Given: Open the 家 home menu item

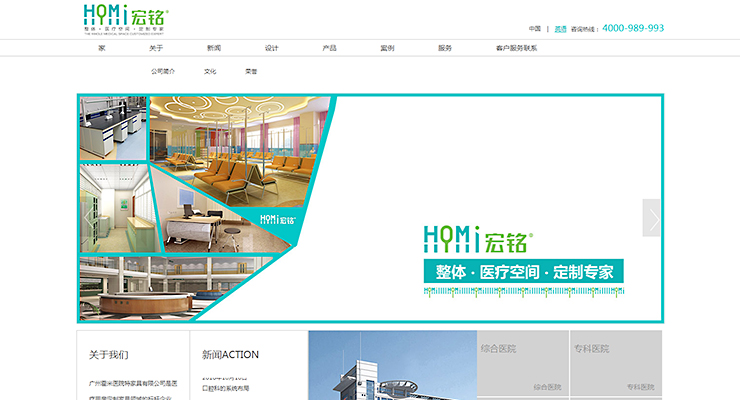Looking at the screenshot, I should pos(102,48).
